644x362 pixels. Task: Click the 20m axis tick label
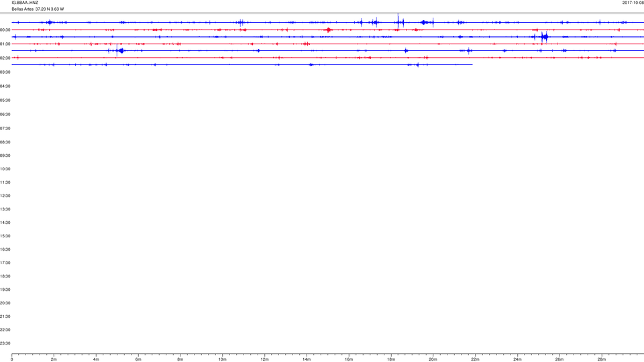click(x=433, y=359)
